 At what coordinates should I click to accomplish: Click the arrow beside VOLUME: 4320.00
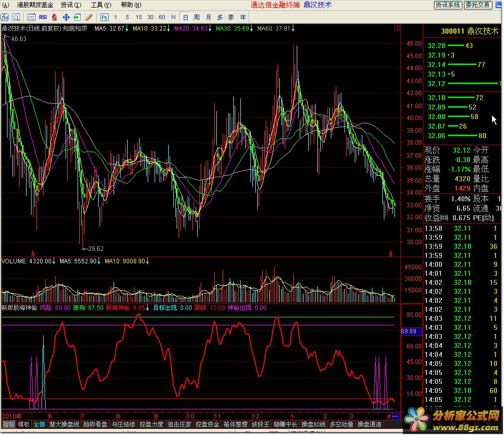[54, 261]
